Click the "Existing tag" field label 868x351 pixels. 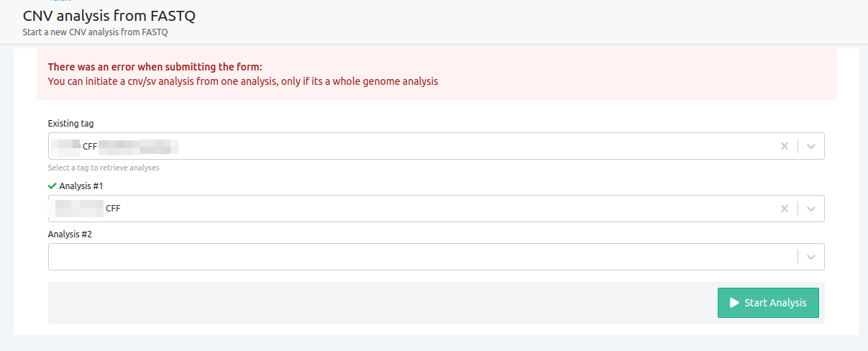point(70,124)
